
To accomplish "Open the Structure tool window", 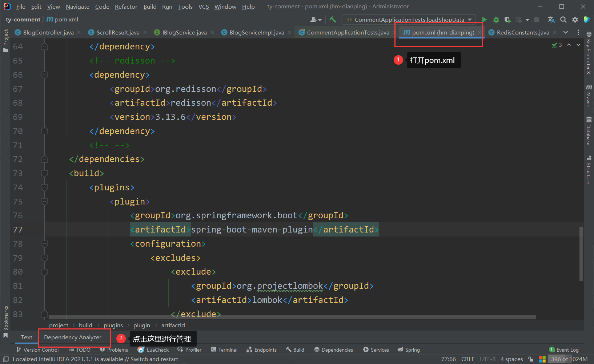I will (589, 170).
